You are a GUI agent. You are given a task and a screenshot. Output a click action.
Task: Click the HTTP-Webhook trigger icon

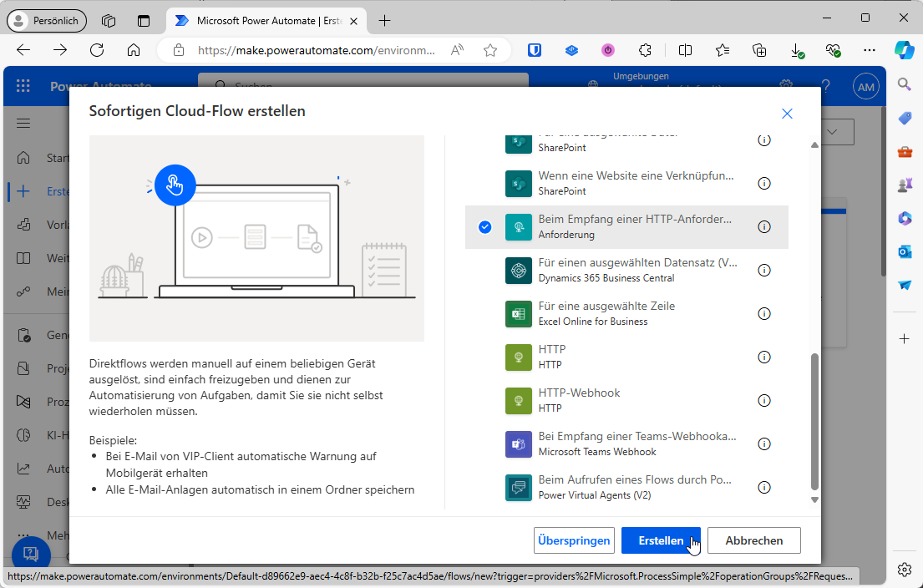[x=519, y=401]
